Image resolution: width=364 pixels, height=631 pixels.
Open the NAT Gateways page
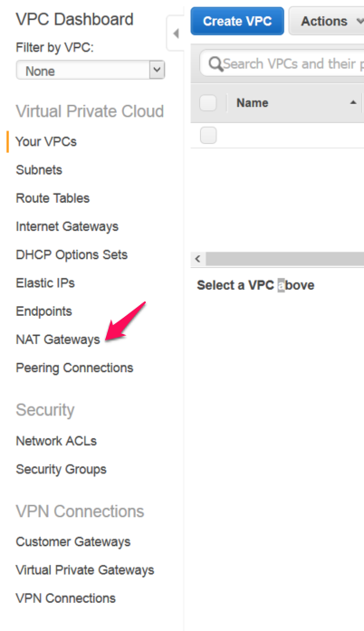click(58, 339)
